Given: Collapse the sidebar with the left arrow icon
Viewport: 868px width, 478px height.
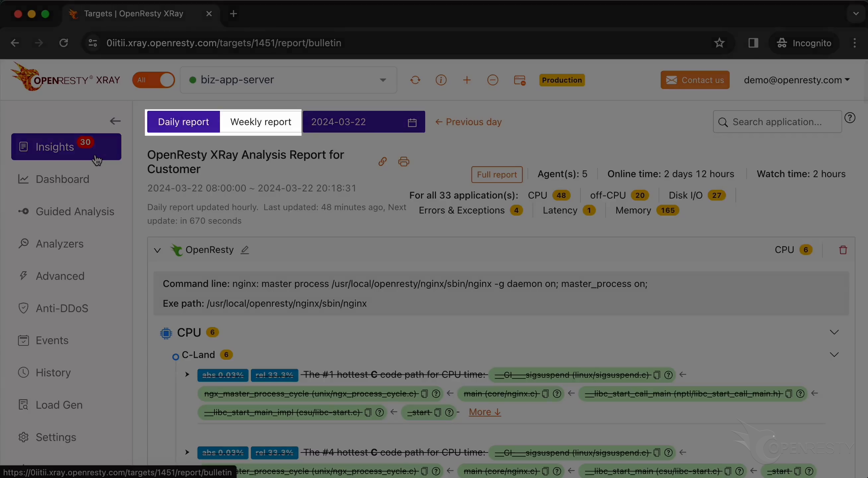Looking at the screenshot, I should point(115,121).
